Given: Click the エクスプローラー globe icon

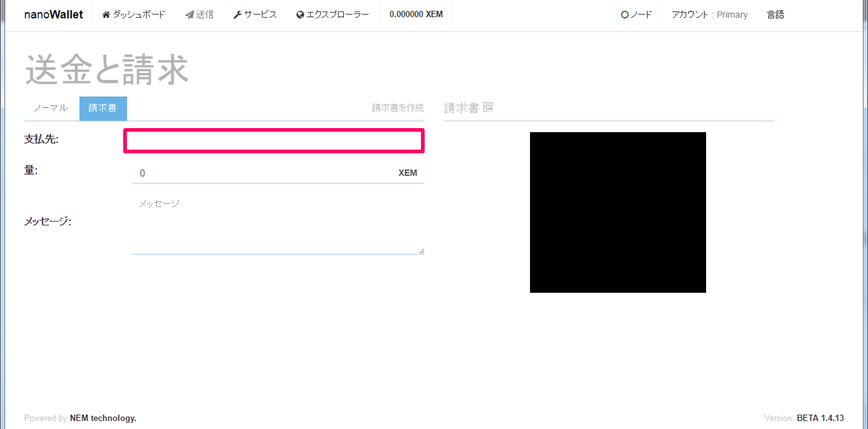Looking at the screenshot, I should pos(300,15).
